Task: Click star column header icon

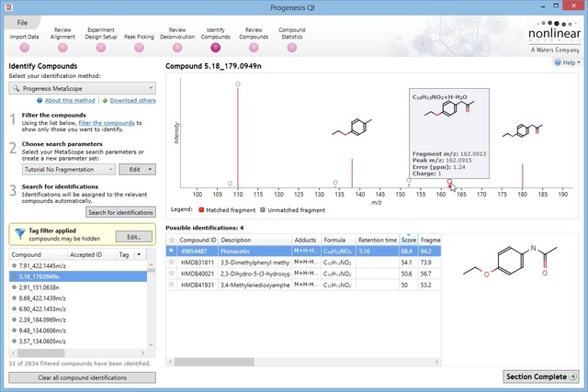Action: pos(172,240)
